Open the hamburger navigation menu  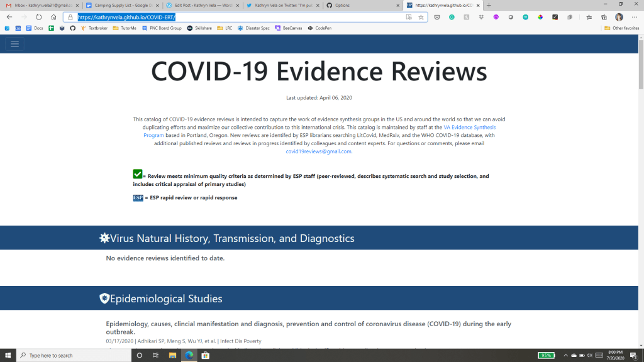(x=14, y=44)
